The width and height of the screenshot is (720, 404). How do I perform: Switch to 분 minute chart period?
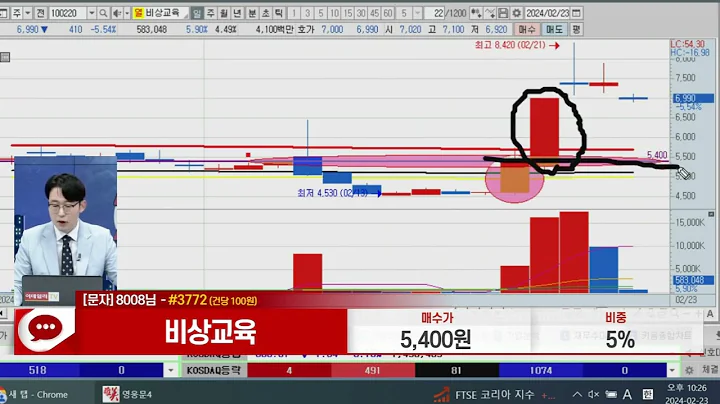[x=252, y=13]
